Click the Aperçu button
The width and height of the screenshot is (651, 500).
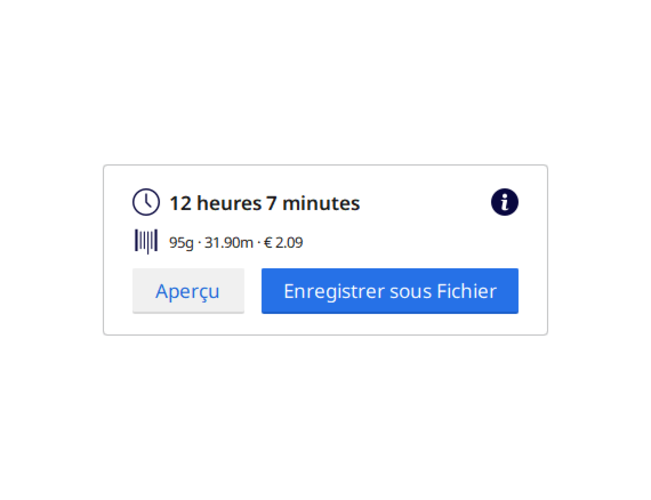point(188,291)
